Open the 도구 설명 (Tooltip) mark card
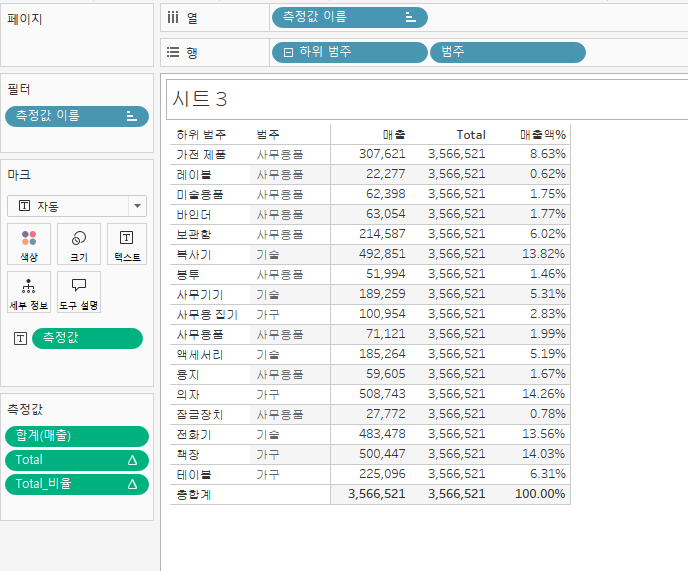 (79, 292)
